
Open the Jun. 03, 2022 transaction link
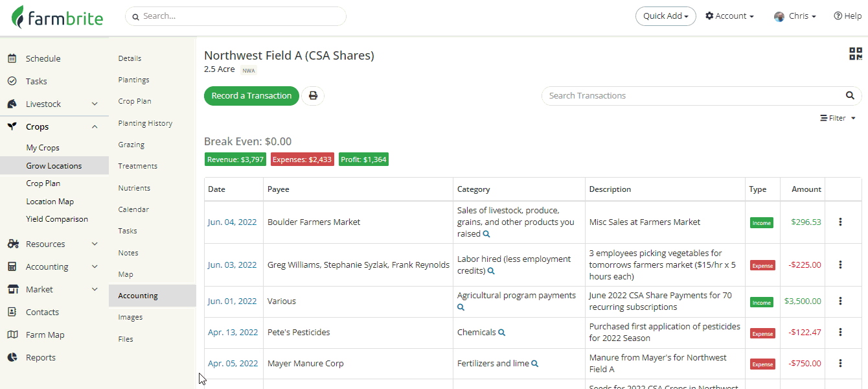pos(232,265)
